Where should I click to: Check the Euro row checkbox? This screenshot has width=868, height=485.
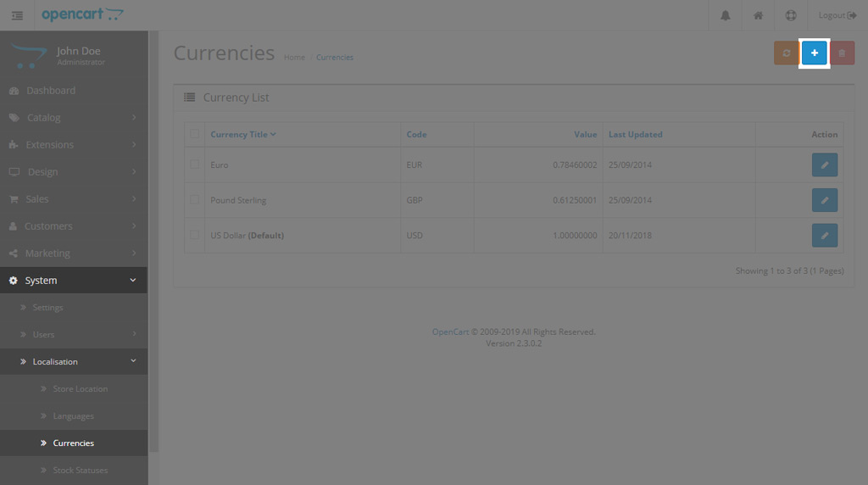[194, 164]
